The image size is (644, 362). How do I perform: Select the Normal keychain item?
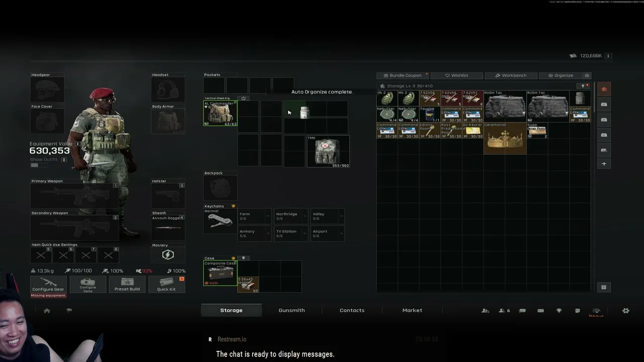point(220,221)
